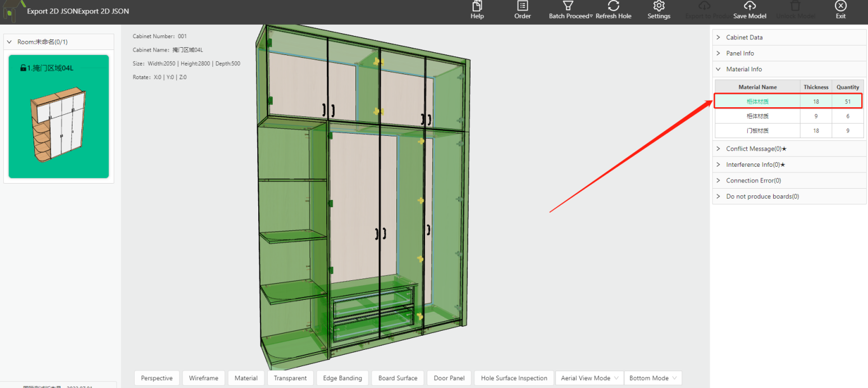Switch to Perspective view mode
The width and height of the screenshot is (868, 388).
157,378
